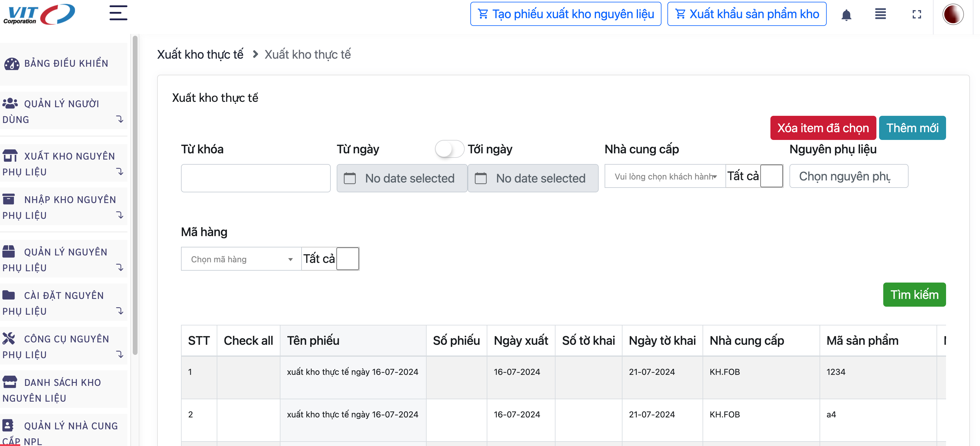
Task: Click the VIT Corporation logo
Action: 39,15
